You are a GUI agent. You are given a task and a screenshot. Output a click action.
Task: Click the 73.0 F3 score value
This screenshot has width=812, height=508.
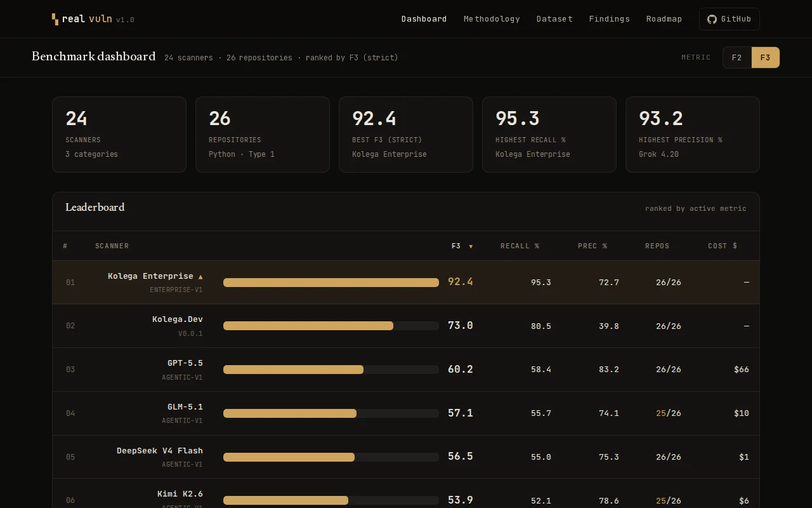point(461,326)
